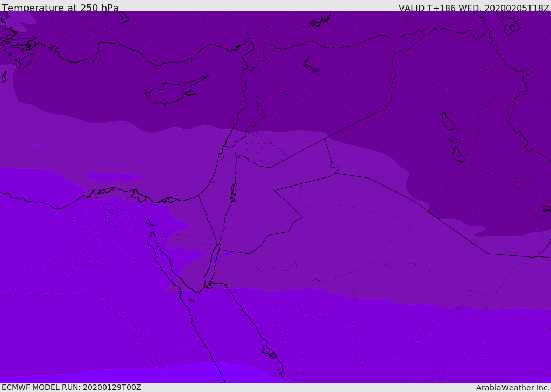This screenshot has width=551, height=392.
Task: Click the Razzaza lake, southernmost Iraqi lake
Action: [x=458, y=155]
